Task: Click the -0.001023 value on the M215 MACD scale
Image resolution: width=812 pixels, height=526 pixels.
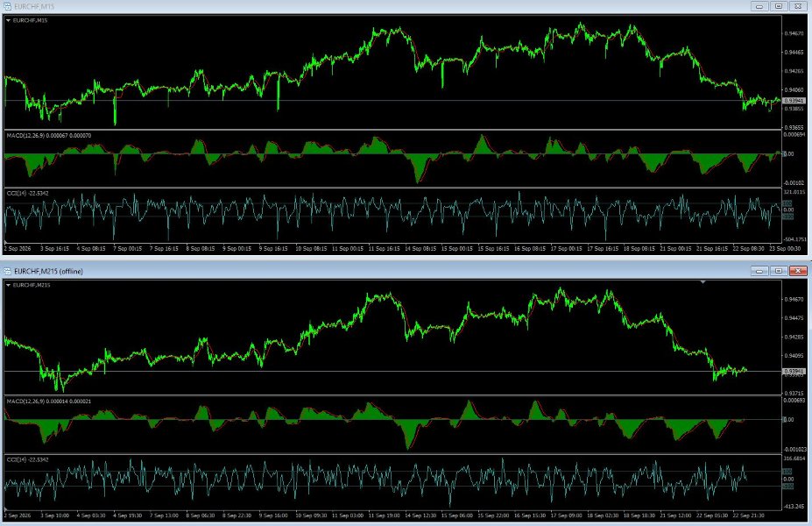Action: point(794,450)
